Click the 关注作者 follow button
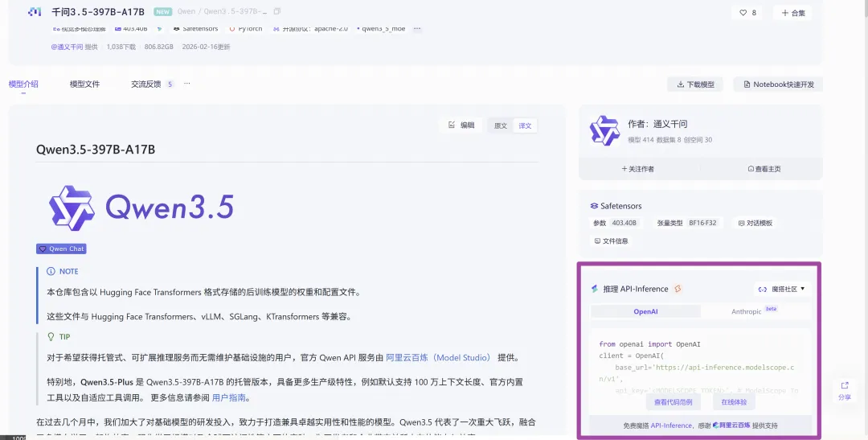This screenshot has width=868, height=440. click(x=637, y=169)
